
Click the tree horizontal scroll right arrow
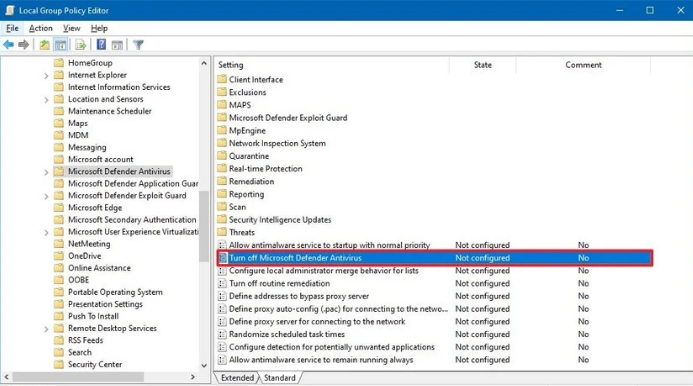[193, 377]
